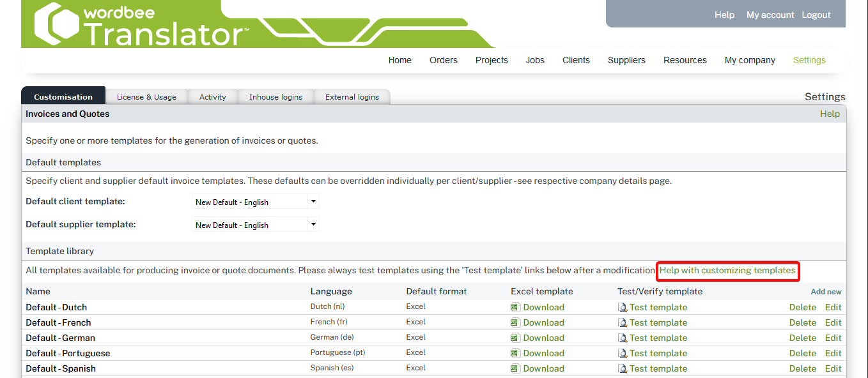Click the Excel icon in Default-Dutch row
Screen dimensions: 868x378
515,307
